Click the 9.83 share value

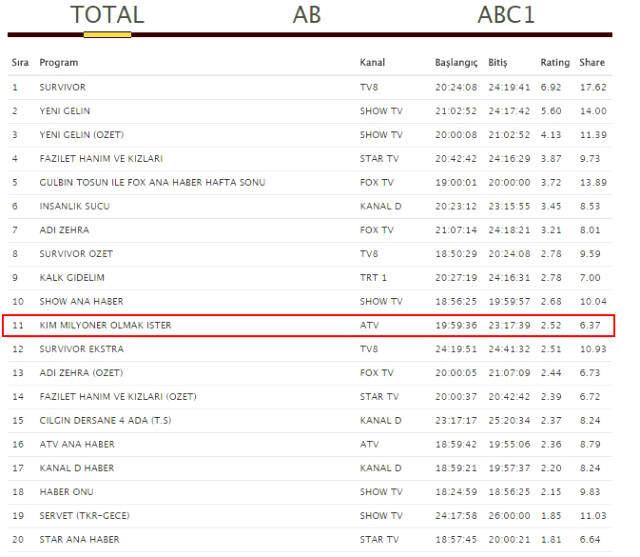590,492
